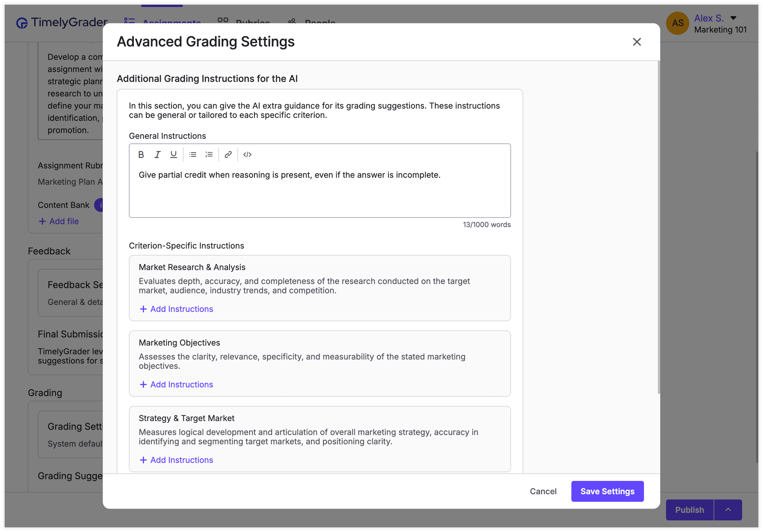Insert a bulleted list in the editor
This screenshot has width=763, height=532.
click(193, 154)
